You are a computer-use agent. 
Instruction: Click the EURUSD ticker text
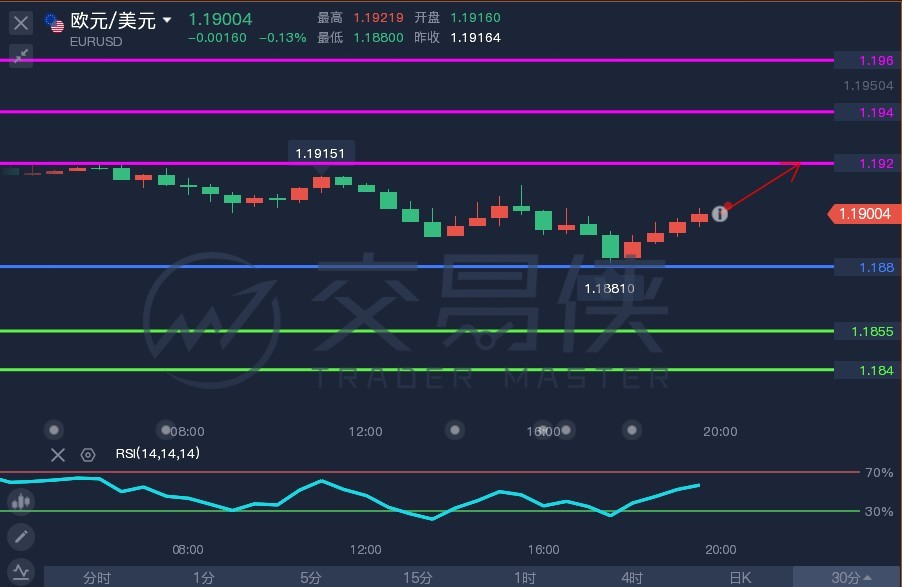coord(96,41)
